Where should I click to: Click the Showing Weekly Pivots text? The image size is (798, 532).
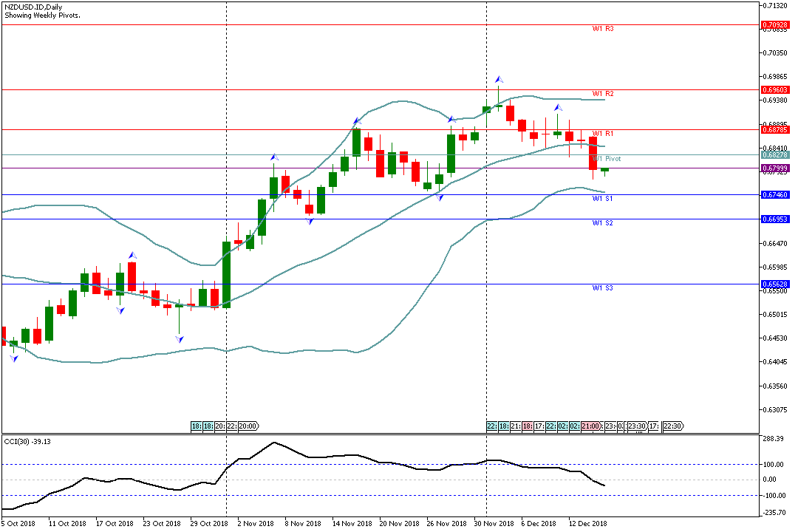(x=42, y=16)
